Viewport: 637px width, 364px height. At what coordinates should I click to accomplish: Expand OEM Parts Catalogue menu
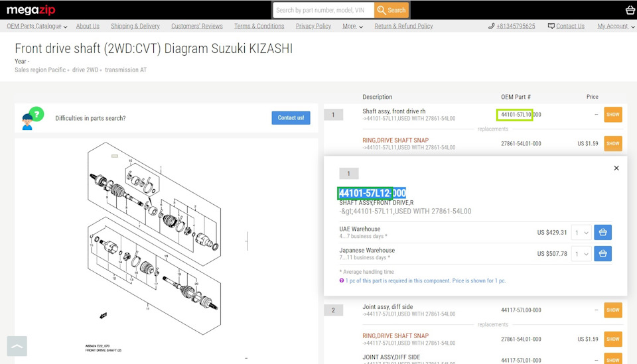[37, 26]
